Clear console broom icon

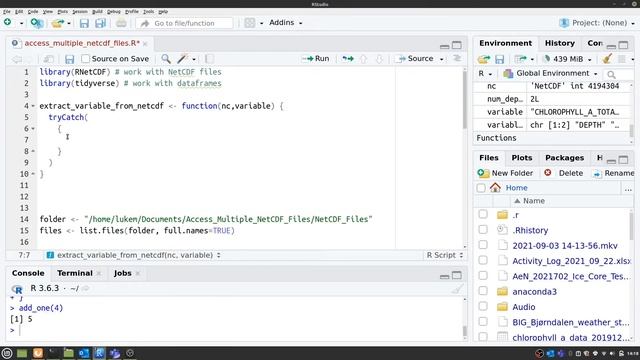[x=457, y=289]
